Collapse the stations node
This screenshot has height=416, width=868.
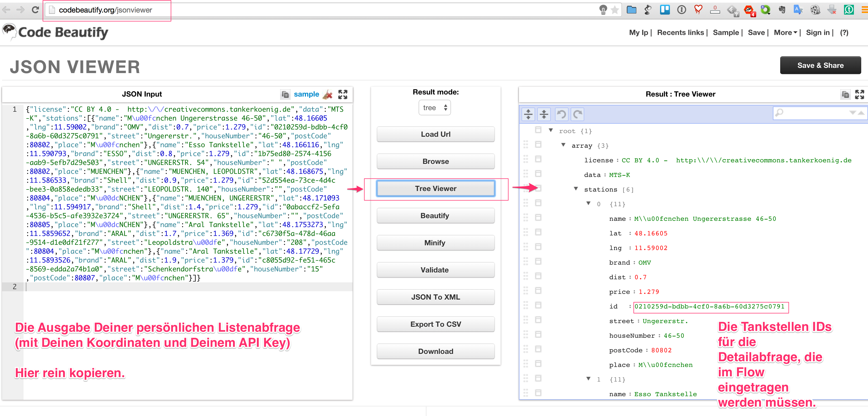[x=576, y=188]
